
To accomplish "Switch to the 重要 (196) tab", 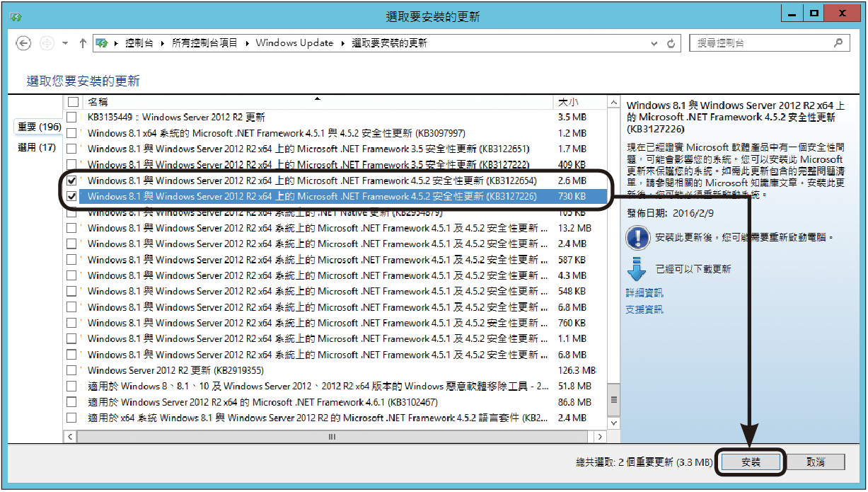I will click(x=39, y=127).
